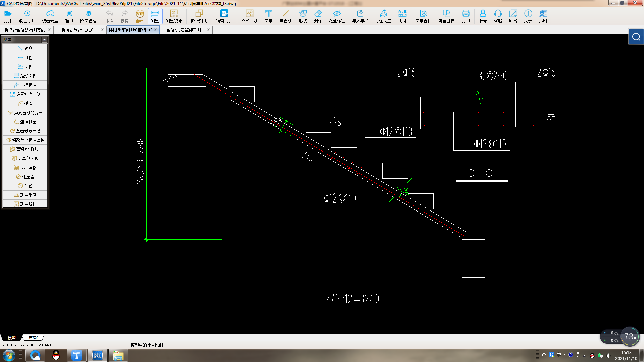
Task: Set the 比例 scale
Action: pos(402,16)
